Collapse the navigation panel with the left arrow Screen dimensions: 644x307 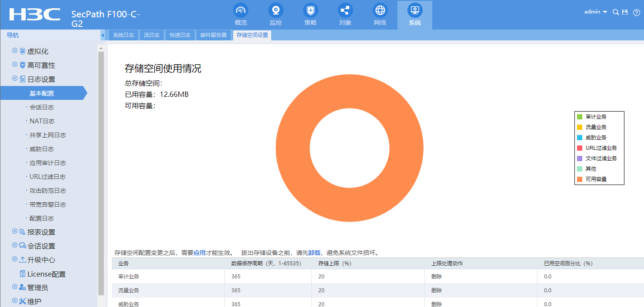103,35
